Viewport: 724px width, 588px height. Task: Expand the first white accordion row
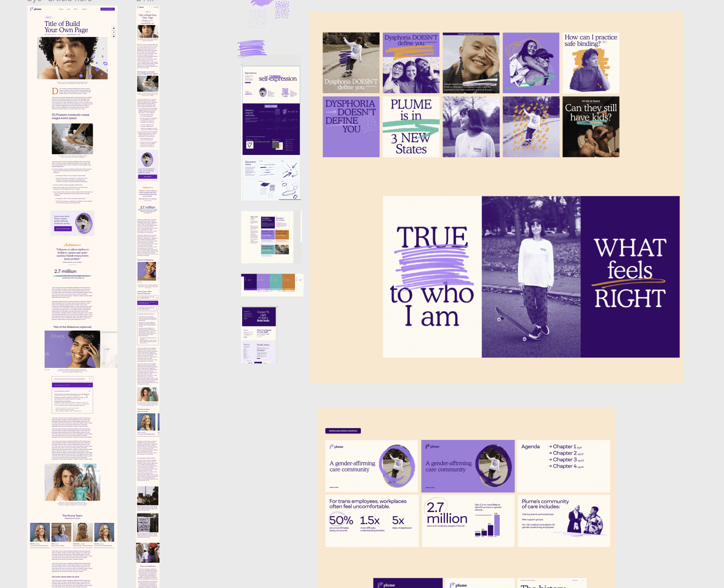click(x=72, y=379)
